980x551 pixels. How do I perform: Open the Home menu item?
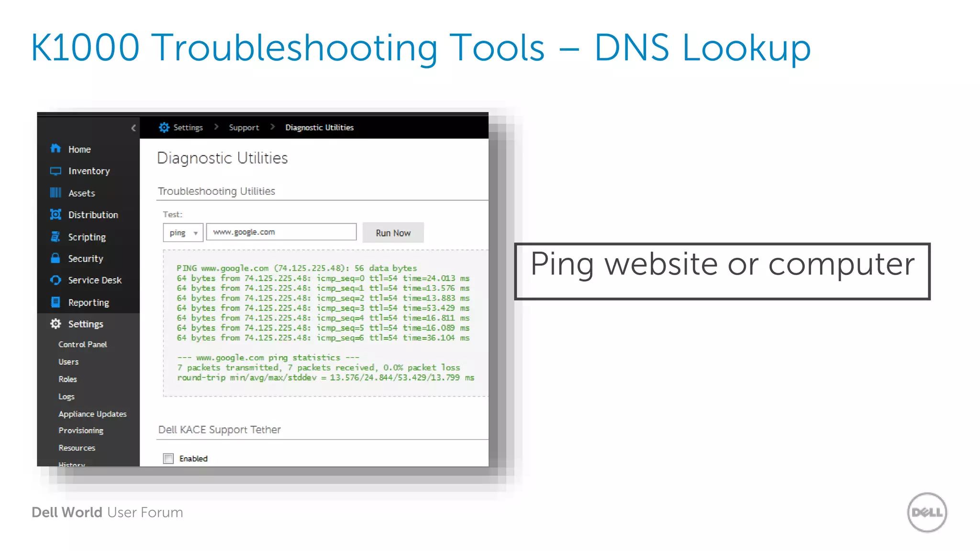click(x=79, y=149)
